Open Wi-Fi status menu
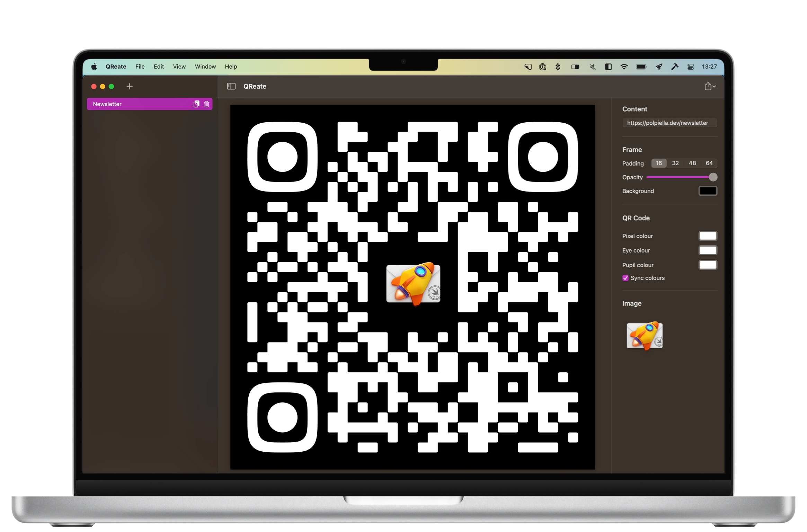 (x=624, y=66)
